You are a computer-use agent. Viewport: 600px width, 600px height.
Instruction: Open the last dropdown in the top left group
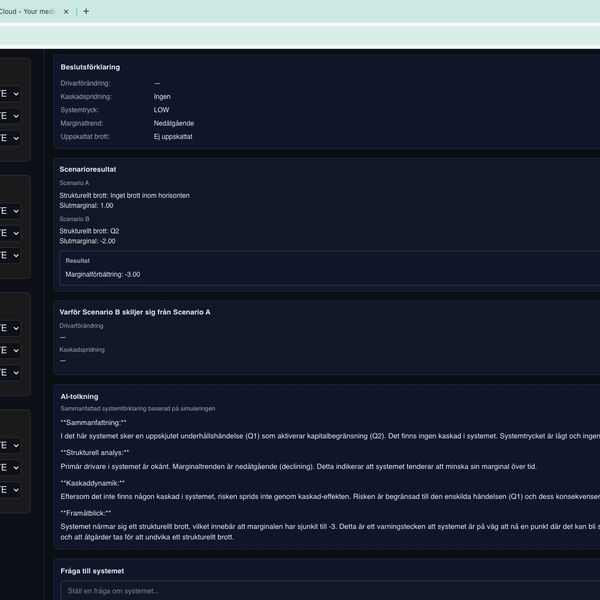click(9, 138)
